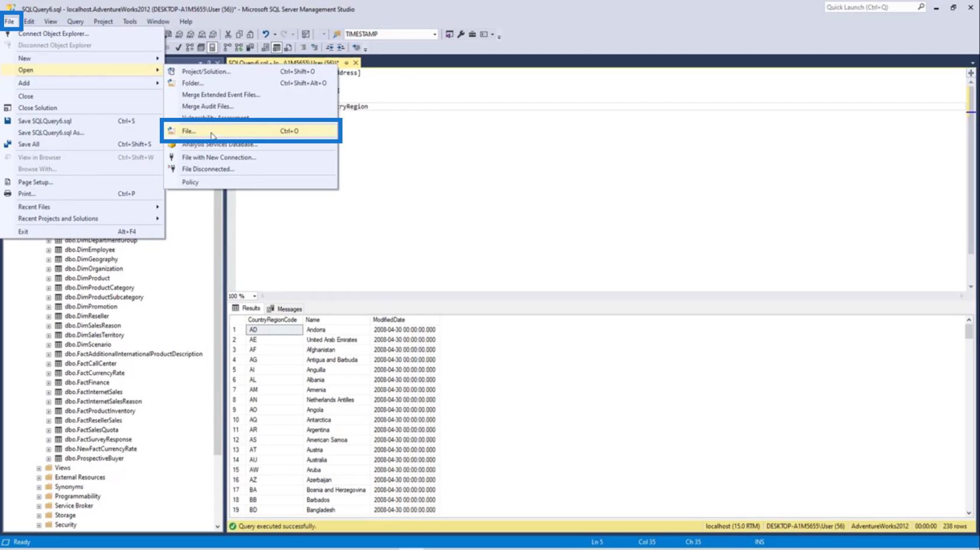Image resolution: width=980 pixels, height=550 pixels.
Task: Pin the SQLQuery6.sql tab
Action: click(346, 62)
